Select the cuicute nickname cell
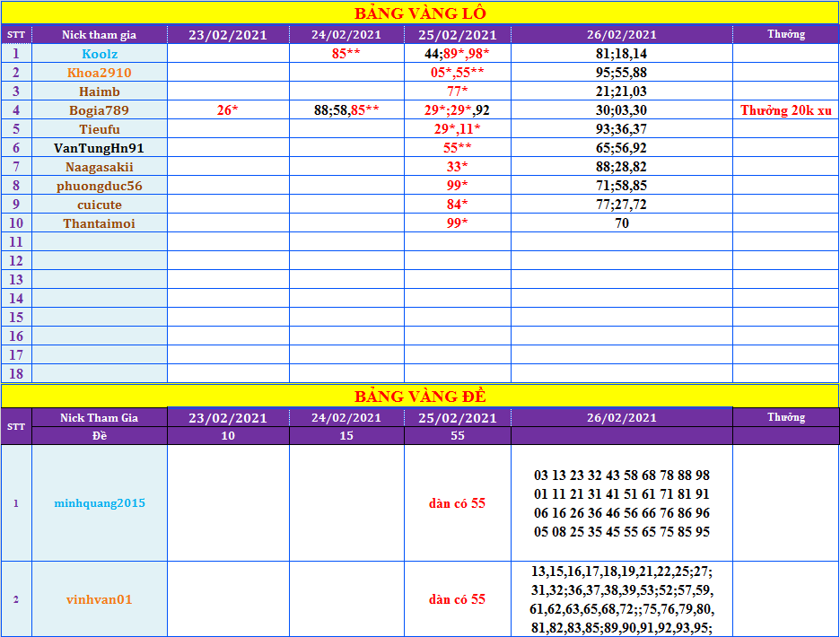The width and height of the screenshot is (840, 637). tap(100, 205)
